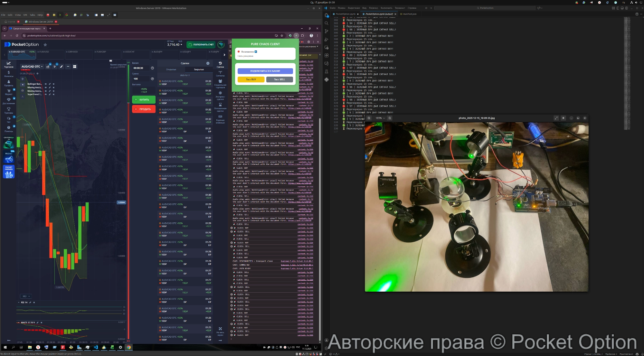Hide the SuperTrend indicator on chart
644x356 pixels.
46,94
